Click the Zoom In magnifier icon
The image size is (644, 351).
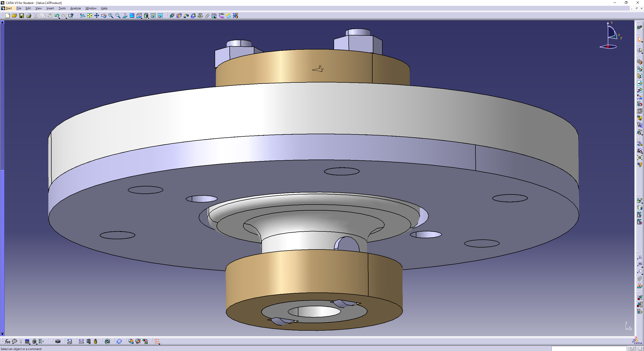coord(111,16)
